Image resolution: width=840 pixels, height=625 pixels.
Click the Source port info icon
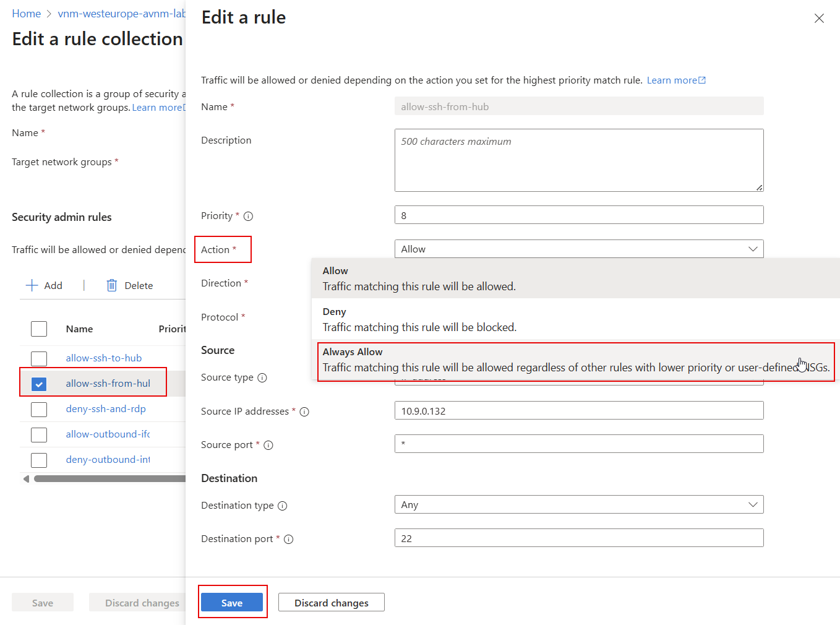(268, 445)
